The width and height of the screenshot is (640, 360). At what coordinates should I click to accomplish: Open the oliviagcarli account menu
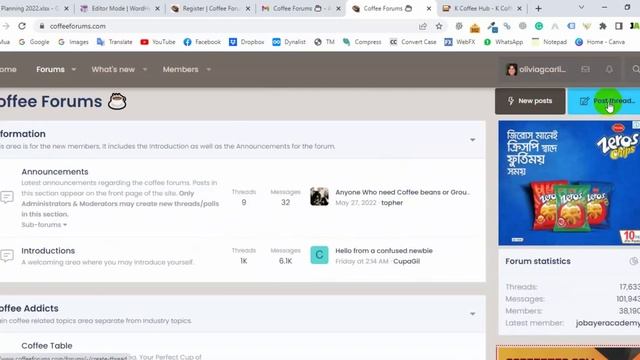pos(536,69)
